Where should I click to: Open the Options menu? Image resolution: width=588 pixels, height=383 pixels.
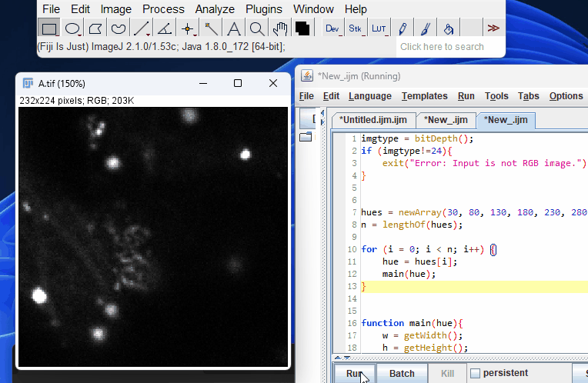pos(566,96)
